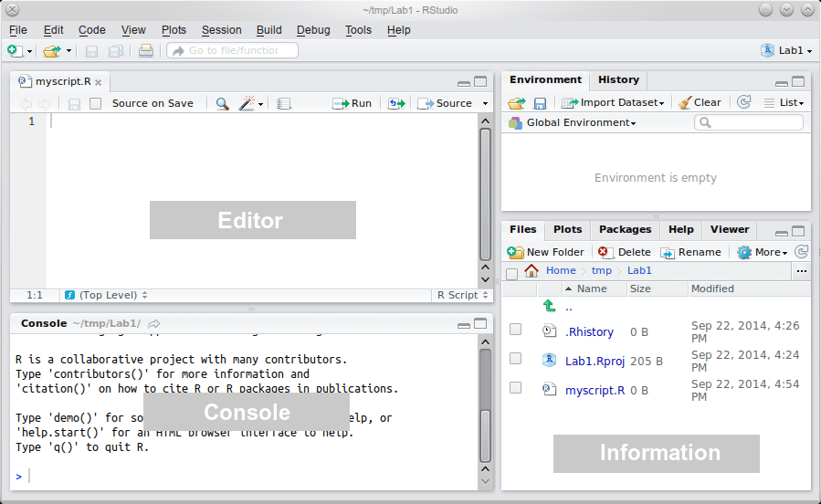Click the editor back navigation arrow
Viewport: 821px width, 504px height.
click(26, 104)
